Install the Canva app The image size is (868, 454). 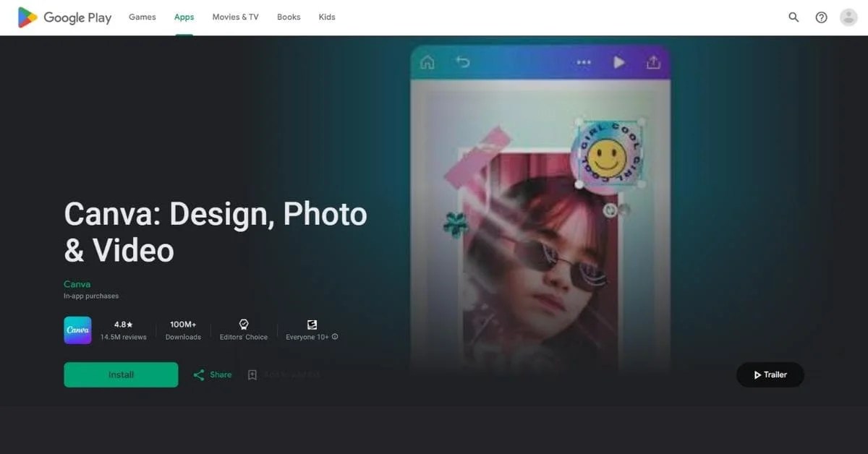click(121, 374)
